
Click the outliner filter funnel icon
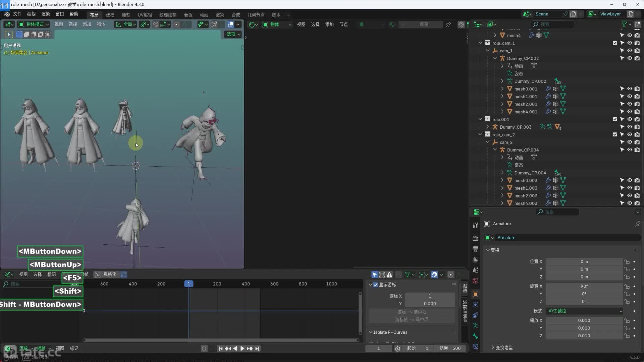click(624, 24)
